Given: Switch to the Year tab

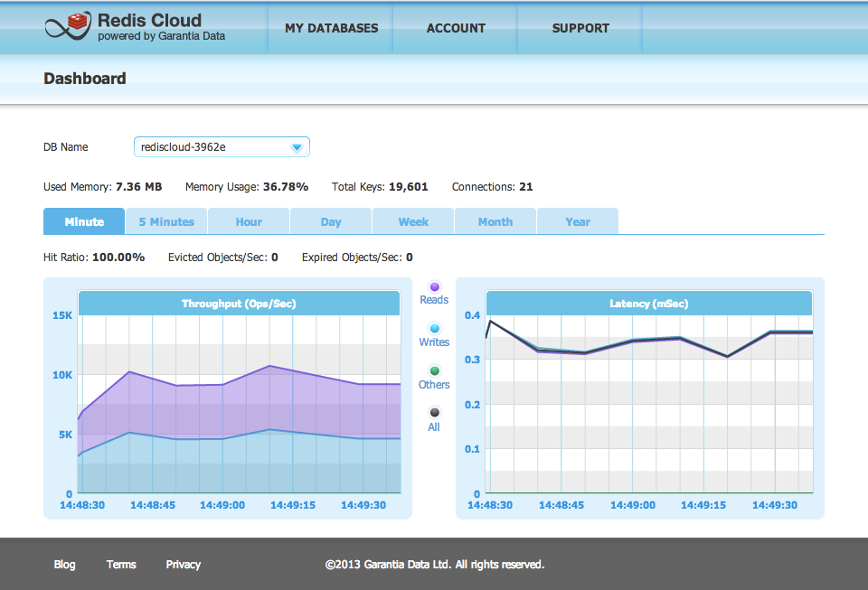Looking at the screenshot, I should click(578, 221).
